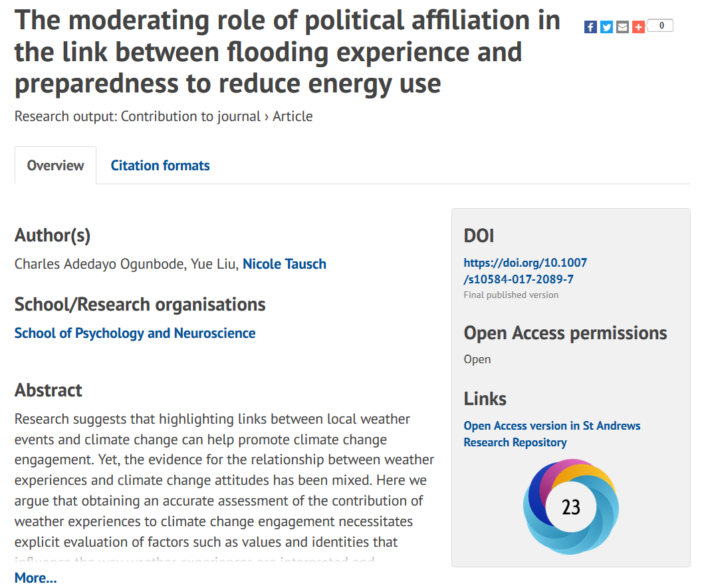Open Nicole Tausch's author profile

(x=285, y=264)
